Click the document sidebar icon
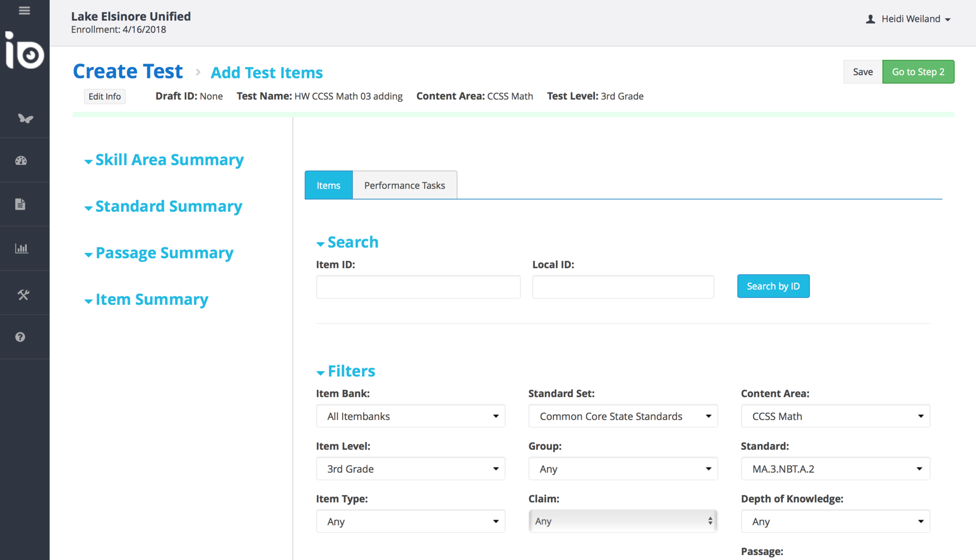The width and height of the screenshot is (976, 560). (20, 204)
